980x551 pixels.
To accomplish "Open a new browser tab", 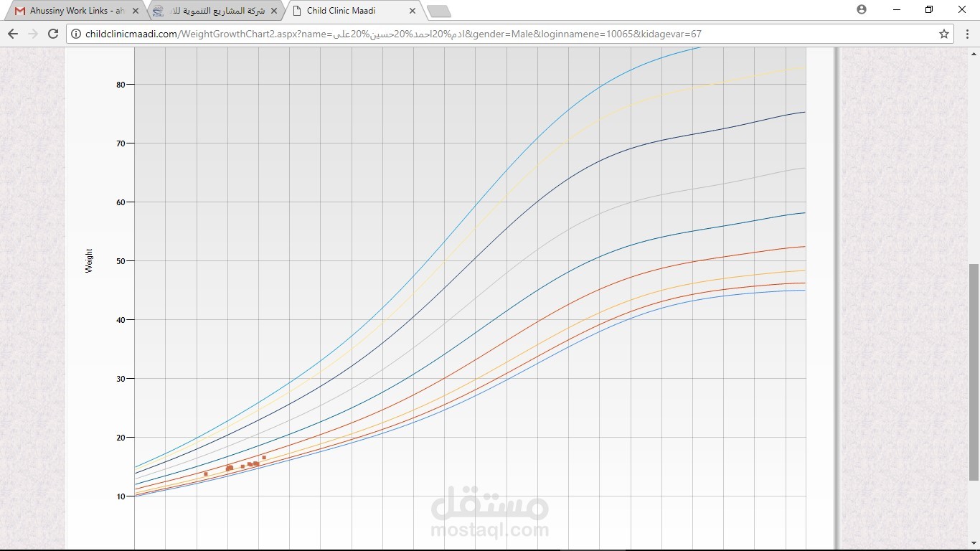I will 438,11.
